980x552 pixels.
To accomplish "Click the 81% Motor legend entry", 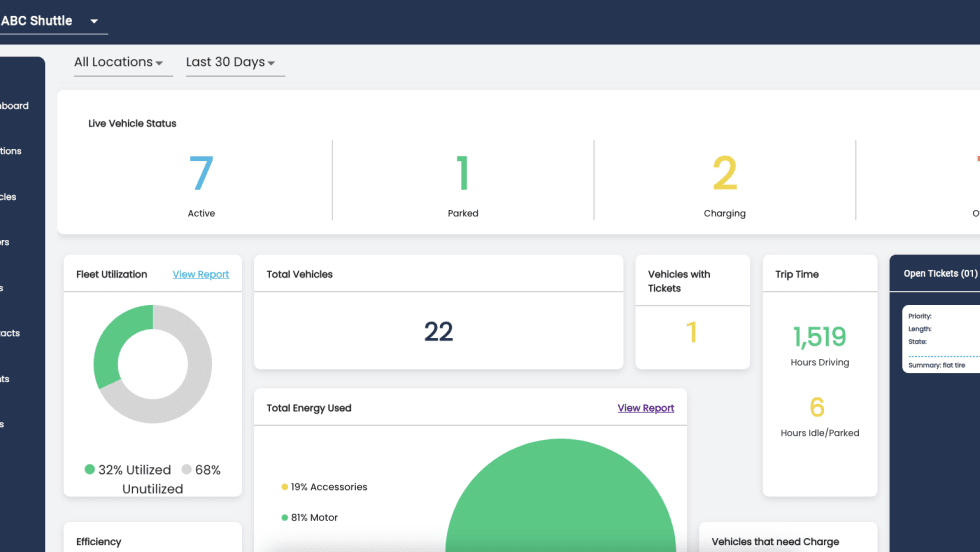I will pos(314,517).
